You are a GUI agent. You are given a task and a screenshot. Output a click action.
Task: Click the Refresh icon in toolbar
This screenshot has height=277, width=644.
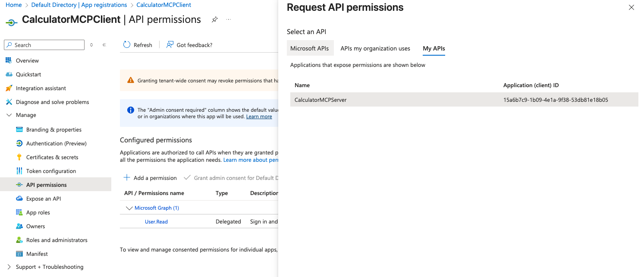pyautogui.click(x=127, y=45)
